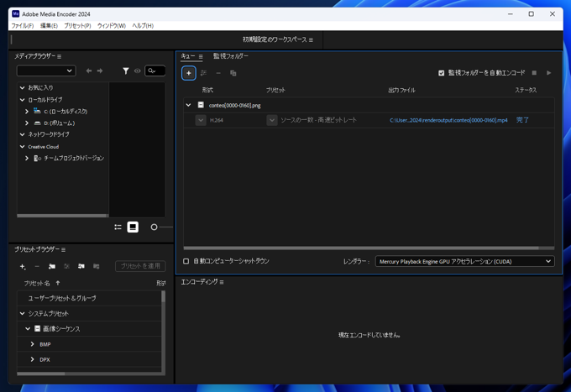The height and width of the screenshot is (392, 571).
Task: Switch to the 監視フォルダー tab
Action: pos(230,56)
